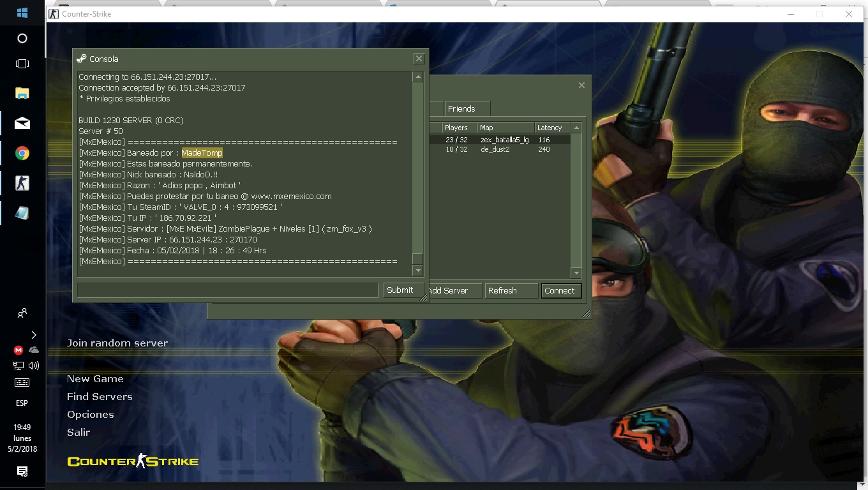Click the console scrollbar thumb
Image resolution: width=868 pixels, height=490 pixels.
[x=418, y=258]
